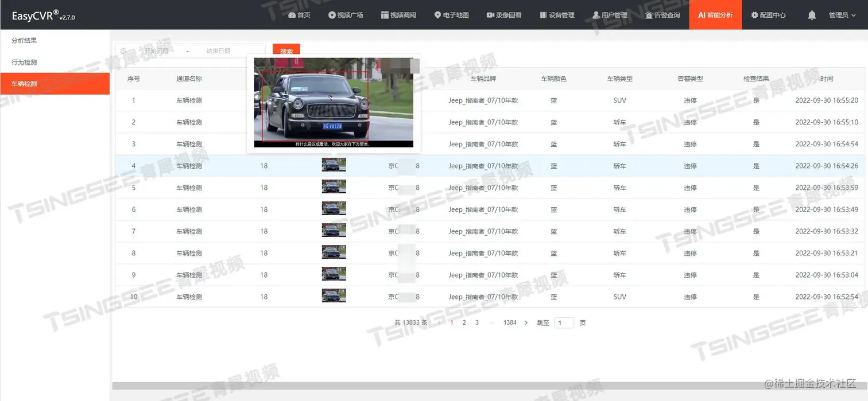
Task: Click the next page arrow
Action: coord(526,323)
